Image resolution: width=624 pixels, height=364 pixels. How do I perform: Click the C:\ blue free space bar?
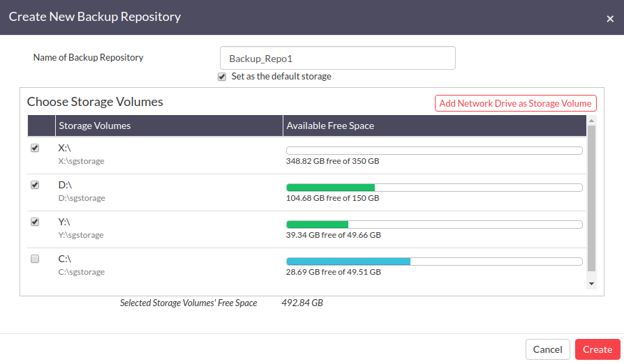click(348, 261)
